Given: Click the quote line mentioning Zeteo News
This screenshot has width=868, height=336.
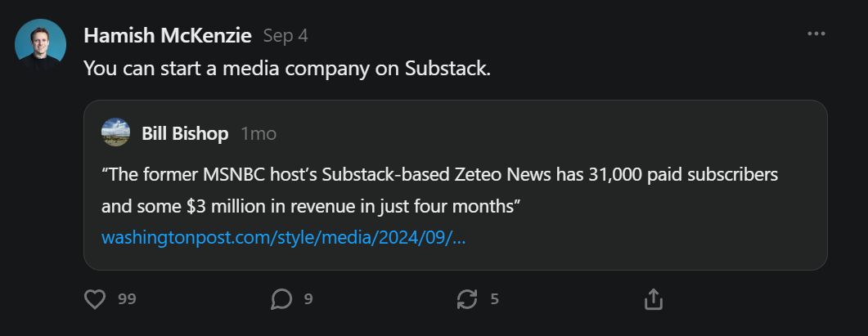Looking at the screenshot, I should [x=439, y=175].
